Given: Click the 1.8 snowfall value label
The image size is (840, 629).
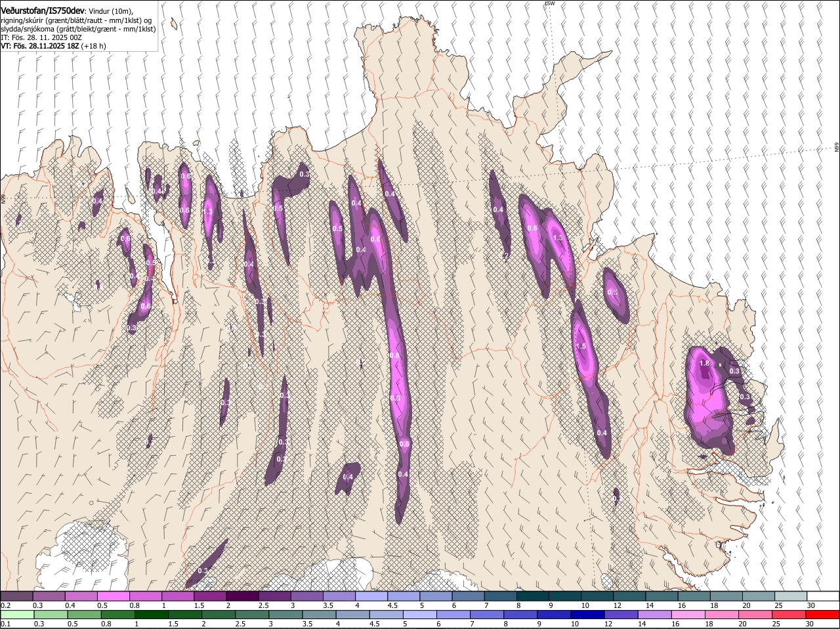Looking at the screenshot, I should [x=705, y=363].
